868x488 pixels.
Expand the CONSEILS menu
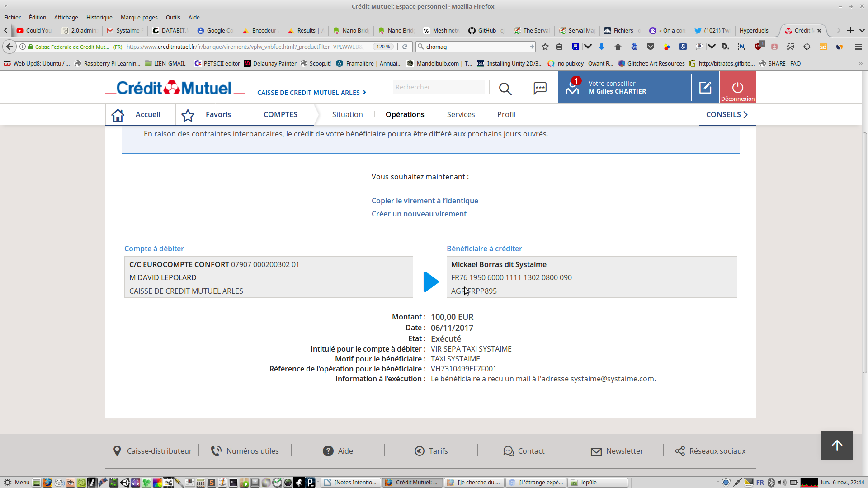point(726,114)
